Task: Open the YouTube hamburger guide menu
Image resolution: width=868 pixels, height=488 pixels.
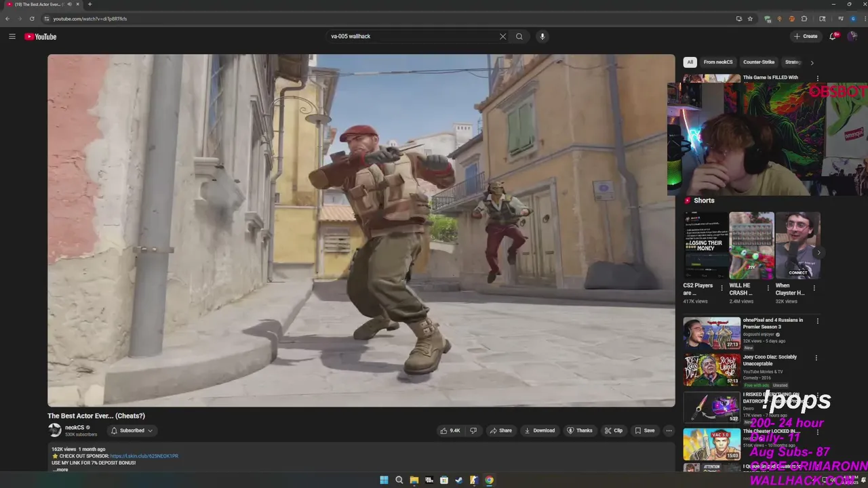Action: click(x=12, y=37)
